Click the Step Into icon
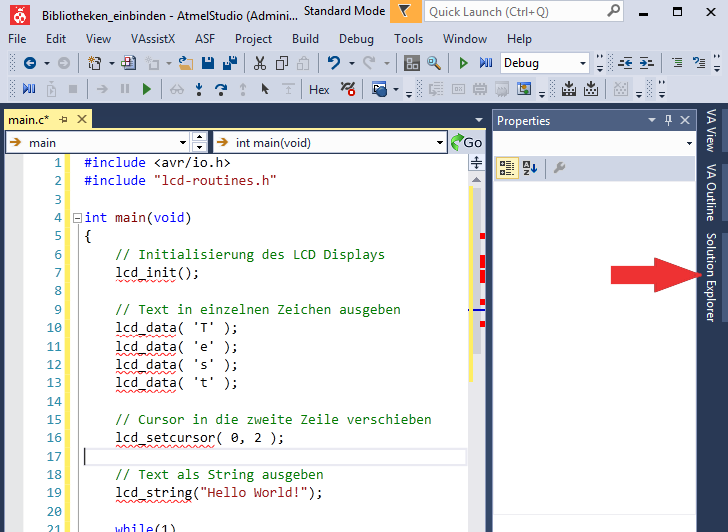The image size is (728, 532). coord(199,89)
